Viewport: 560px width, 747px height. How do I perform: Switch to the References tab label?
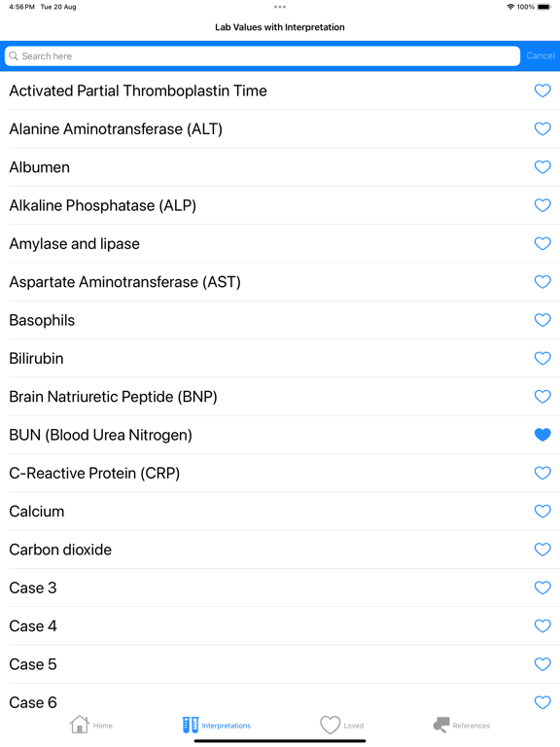[471, 726]
